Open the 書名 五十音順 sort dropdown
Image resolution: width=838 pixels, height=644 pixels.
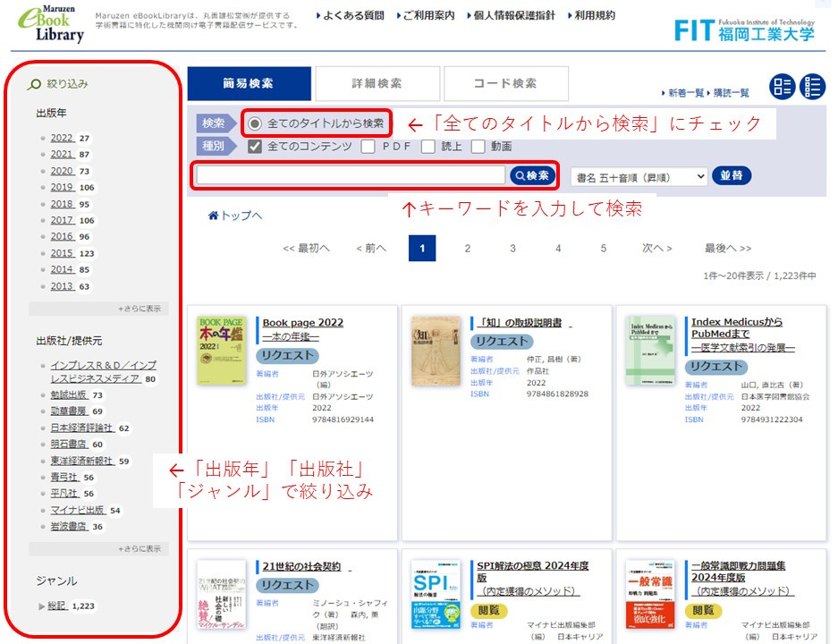click(638, 176)
